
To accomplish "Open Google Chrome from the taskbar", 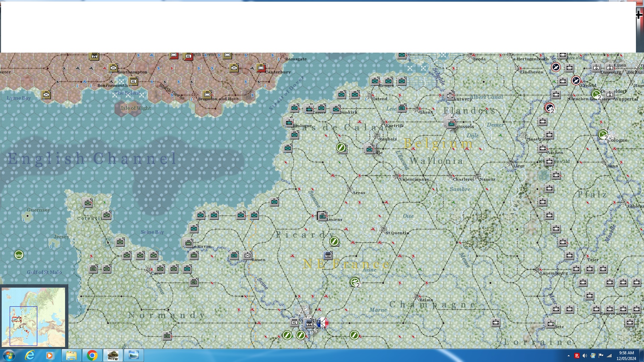I will click(92, 355).
